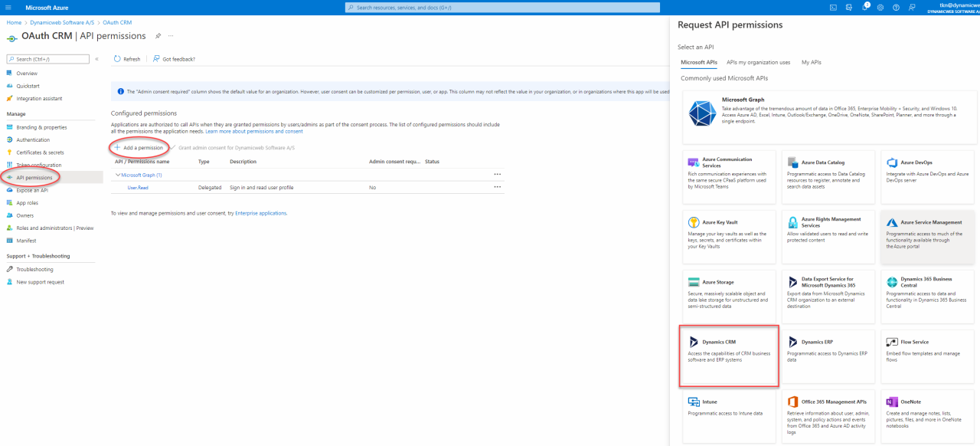Viewport: 980px width, 446px height.
Task: Switch to the My APIs tab
Action: click(x=811, y=62)
